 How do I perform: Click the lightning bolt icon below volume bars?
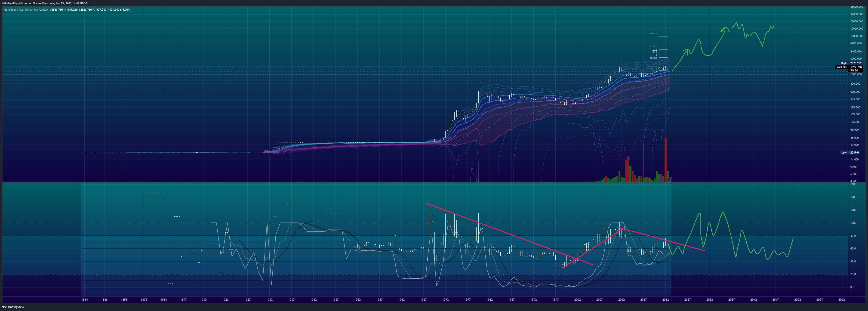pyautogui.click(x=670, y=180)
